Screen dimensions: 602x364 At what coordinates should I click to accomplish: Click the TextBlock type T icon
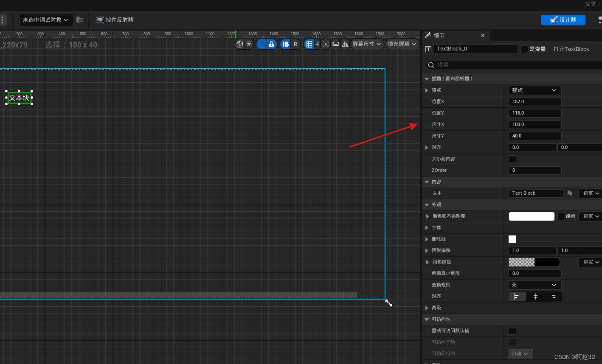pos(428,49)
